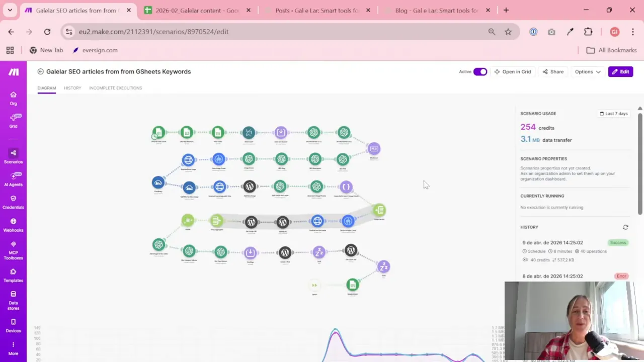Close the Galelar SEO articles browser tab
644x362 pixels.
pos(128,10)
